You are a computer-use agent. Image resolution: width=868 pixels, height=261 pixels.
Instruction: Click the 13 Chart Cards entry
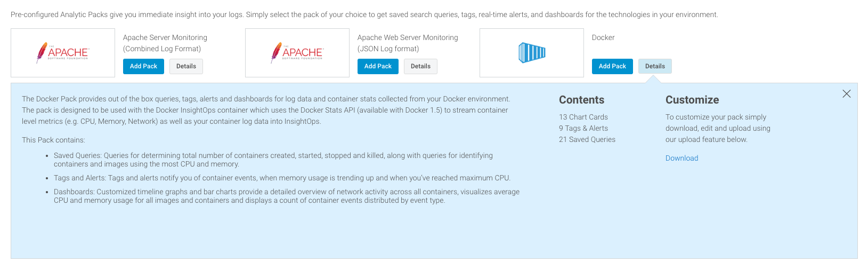(583, 117)
